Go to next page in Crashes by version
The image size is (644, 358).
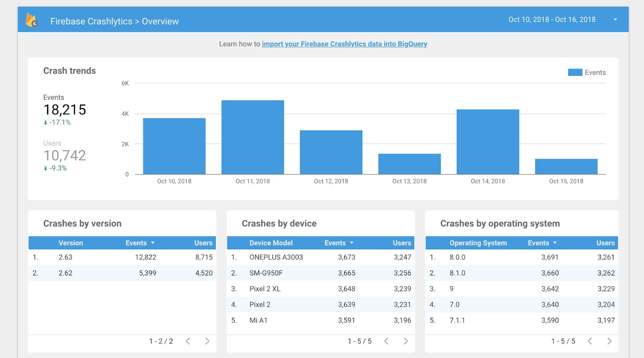pyautogui.click(x=207, y=341)
